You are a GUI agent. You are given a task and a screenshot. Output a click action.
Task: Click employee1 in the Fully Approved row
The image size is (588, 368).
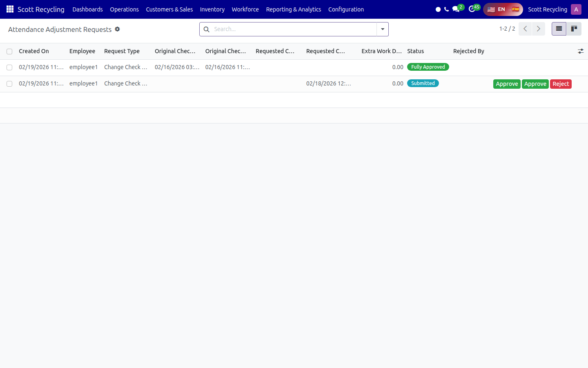pos(84,67)
